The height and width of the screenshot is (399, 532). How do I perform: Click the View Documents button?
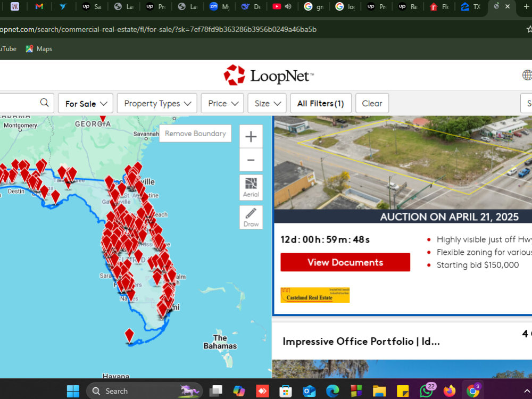[x=345, y=262]
